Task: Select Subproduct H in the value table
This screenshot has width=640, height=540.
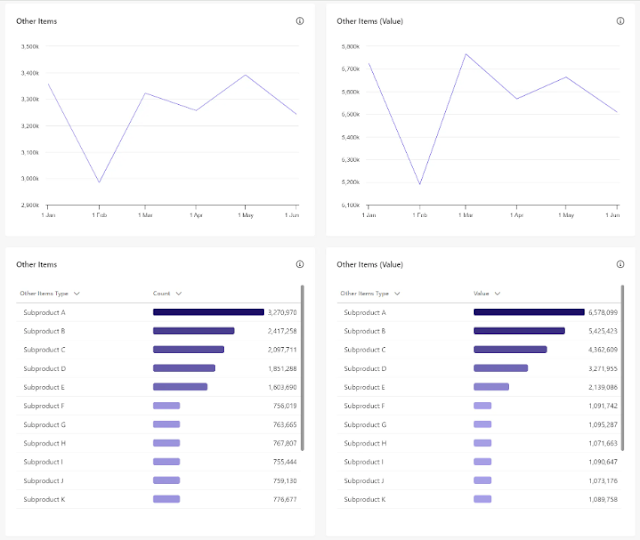Action: (x=365, y=443)
